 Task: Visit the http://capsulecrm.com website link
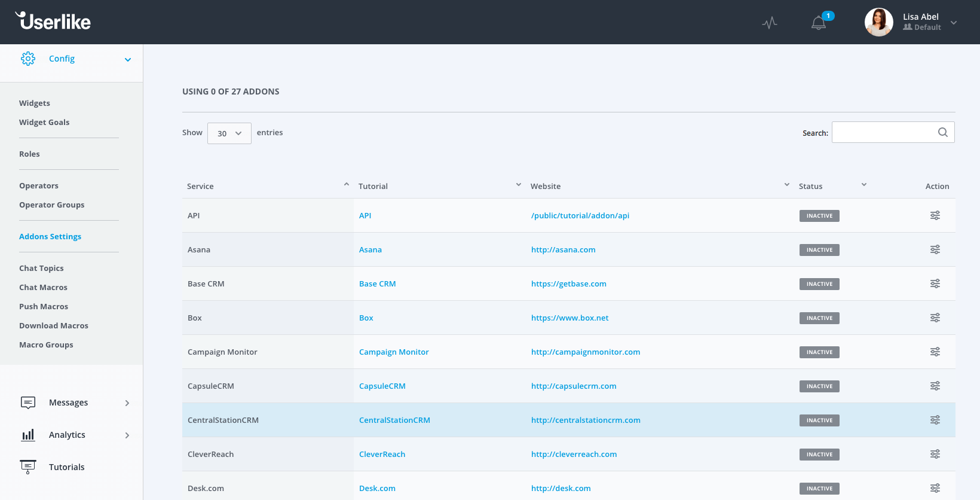coord(574,386)
